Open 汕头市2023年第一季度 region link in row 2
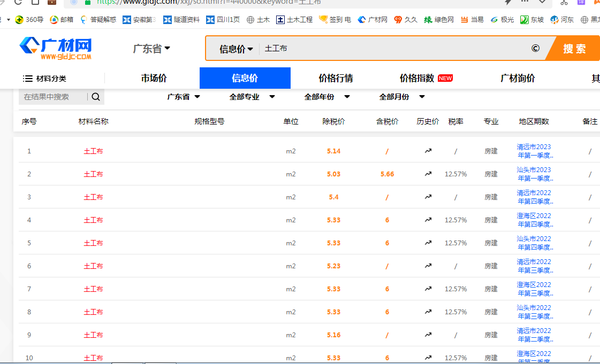 (535, 174)
